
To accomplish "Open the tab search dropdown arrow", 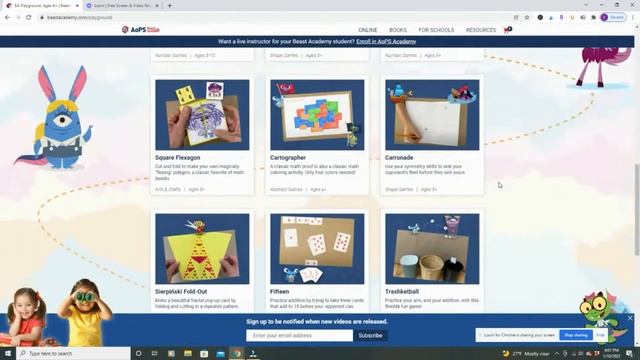I will click(586, 5).
